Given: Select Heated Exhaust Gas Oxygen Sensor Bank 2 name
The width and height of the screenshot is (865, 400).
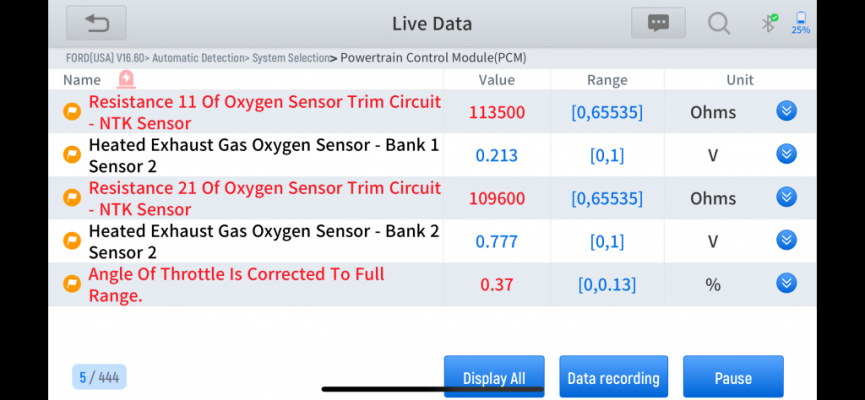Looking at the screenshot, I should (264, 241).
